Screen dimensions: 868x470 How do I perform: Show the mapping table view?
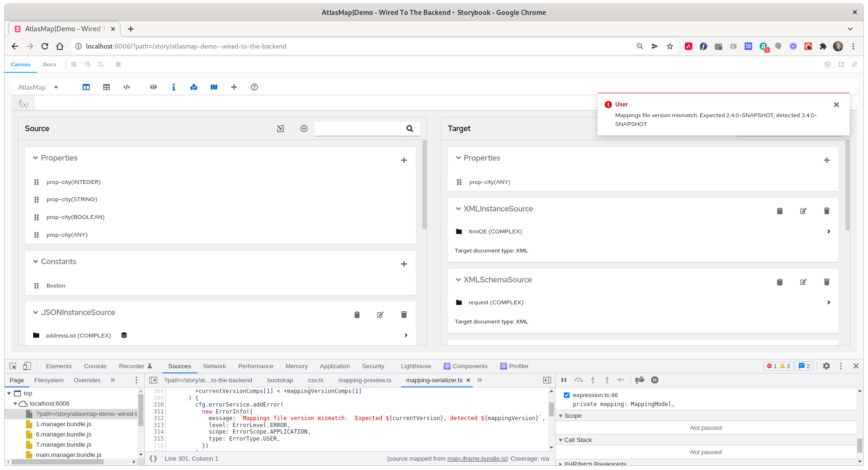107,87
